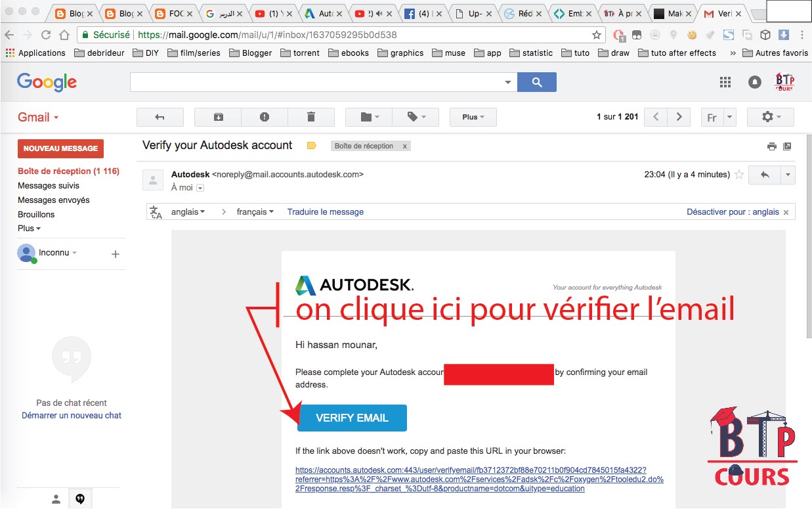This screenshot has height=509, width=812.
Task: Click Démarrer un nouveau chat link
Action: point(72,415)
